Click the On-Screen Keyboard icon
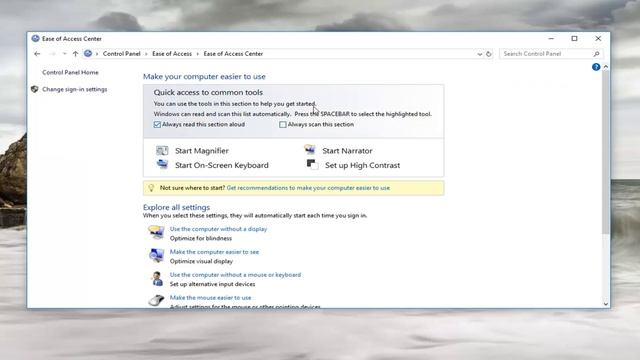The width and height of the screenshot is (640, 360). point(162,164)
